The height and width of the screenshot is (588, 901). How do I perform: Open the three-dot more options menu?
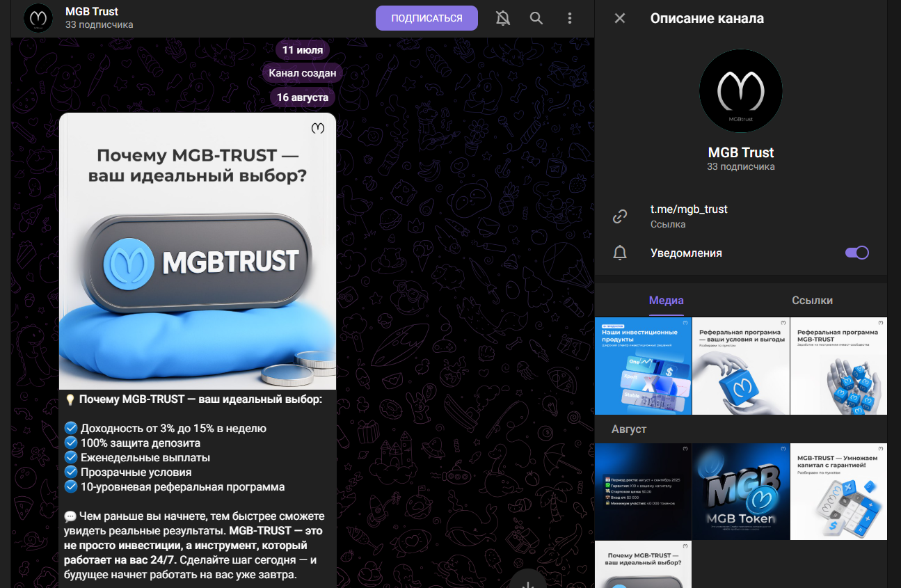[570, 18]
